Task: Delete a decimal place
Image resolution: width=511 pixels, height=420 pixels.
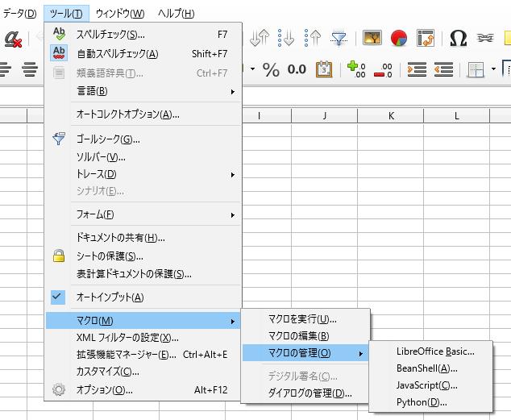Action: [x=383, y=70]
